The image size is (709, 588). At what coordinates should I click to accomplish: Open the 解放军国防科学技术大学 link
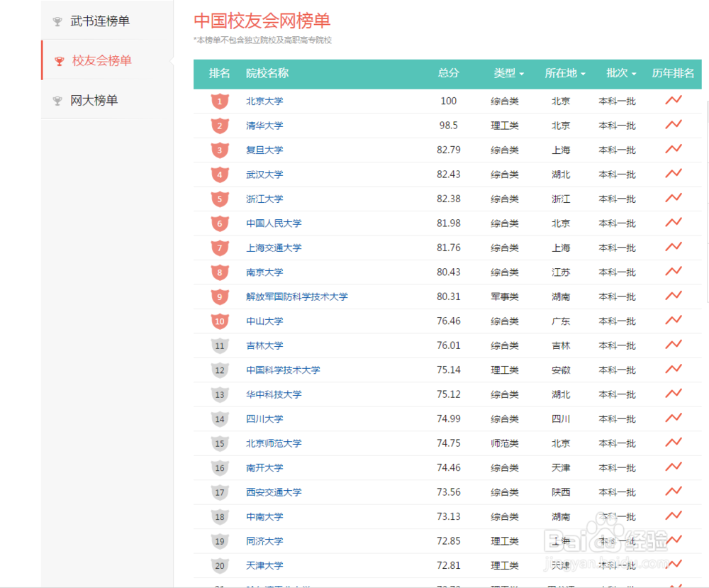point(297,296)
